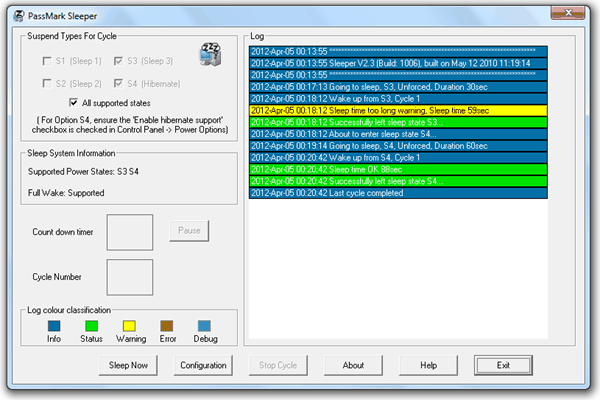600x400 pixels.
Task: Click the 'Warning' legend label
Action: coord(131,339)
